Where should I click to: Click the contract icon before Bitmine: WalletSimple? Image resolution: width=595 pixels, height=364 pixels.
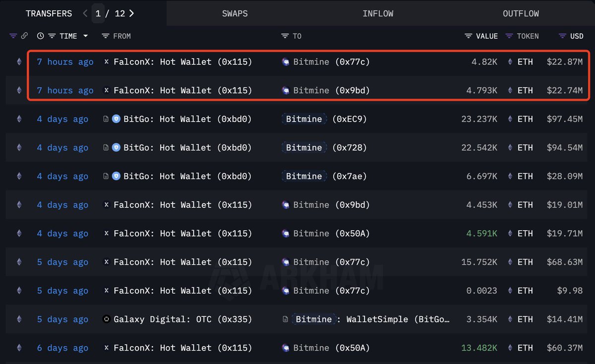285,319
